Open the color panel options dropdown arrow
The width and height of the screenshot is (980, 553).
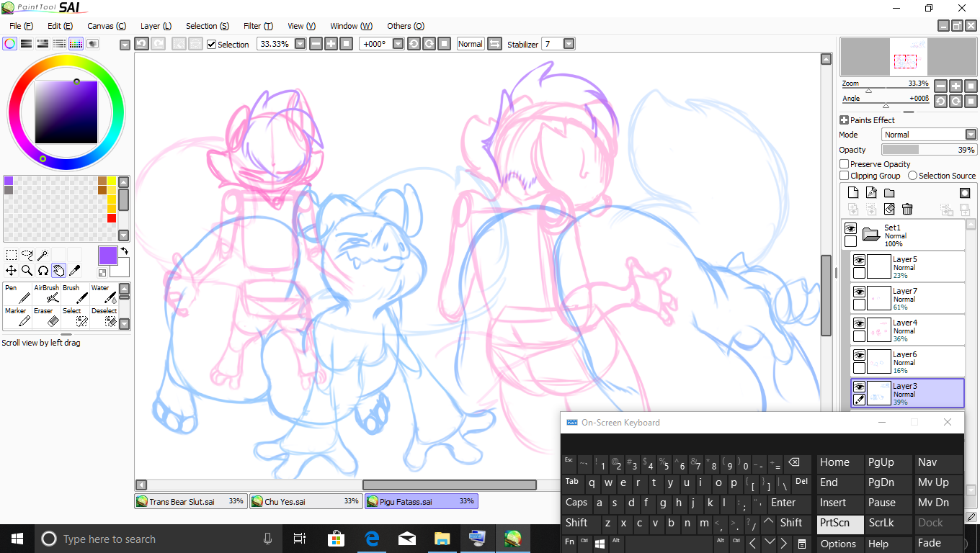125,45
